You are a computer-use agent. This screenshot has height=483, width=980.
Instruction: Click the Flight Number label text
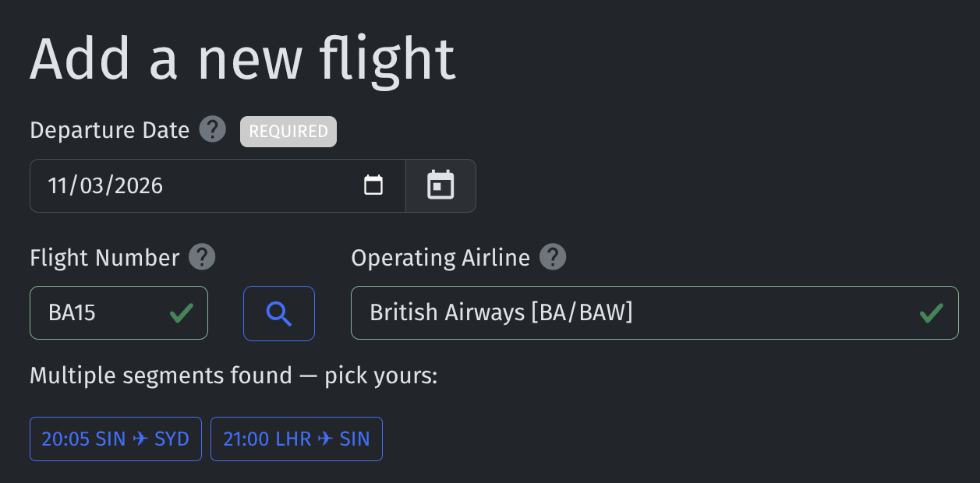coord(104,257)
